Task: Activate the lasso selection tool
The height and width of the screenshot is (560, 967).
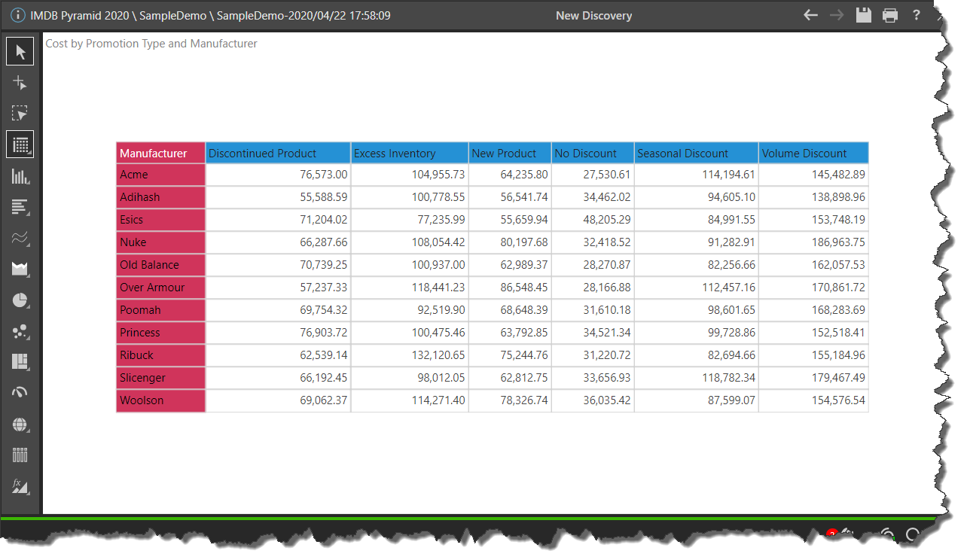Action: (20, 114)
